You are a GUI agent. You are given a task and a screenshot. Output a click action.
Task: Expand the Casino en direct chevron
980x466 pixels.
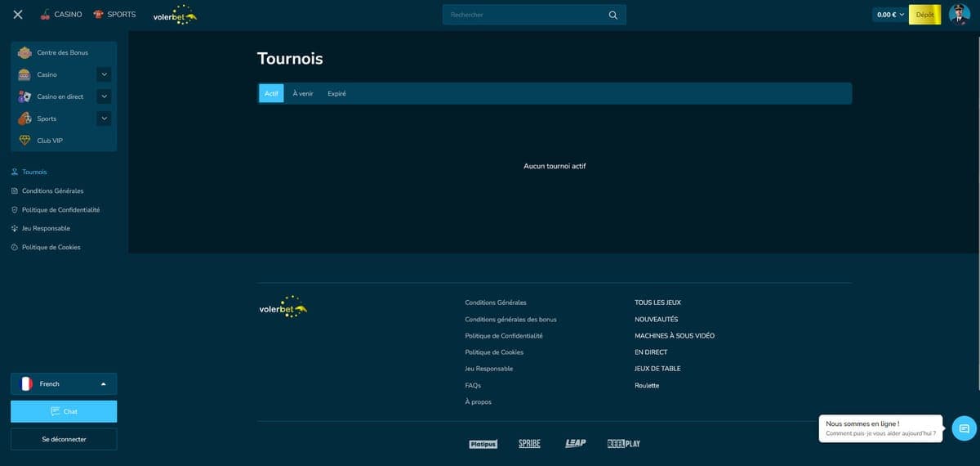click(104, 96)
